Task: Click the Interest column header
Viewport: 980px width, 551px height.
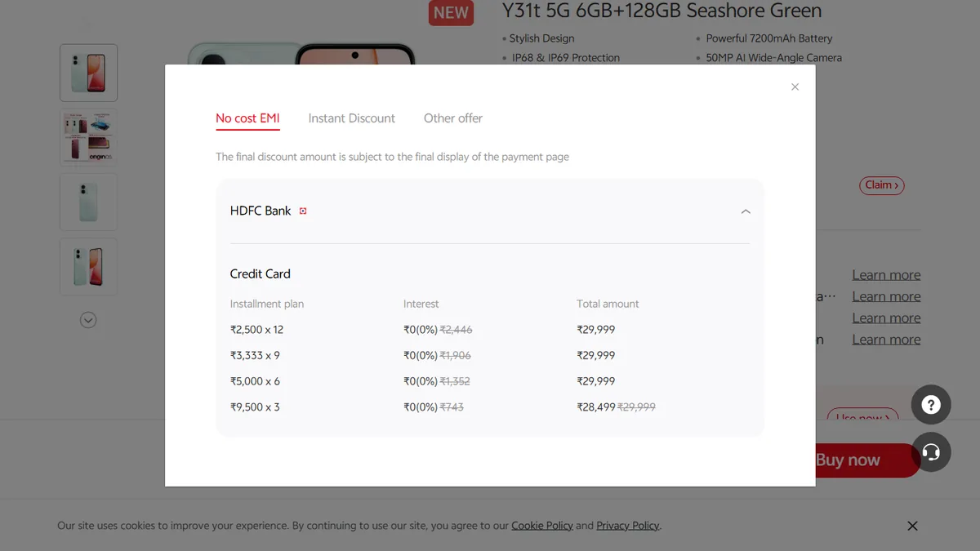Action: (x=421, y=304)
